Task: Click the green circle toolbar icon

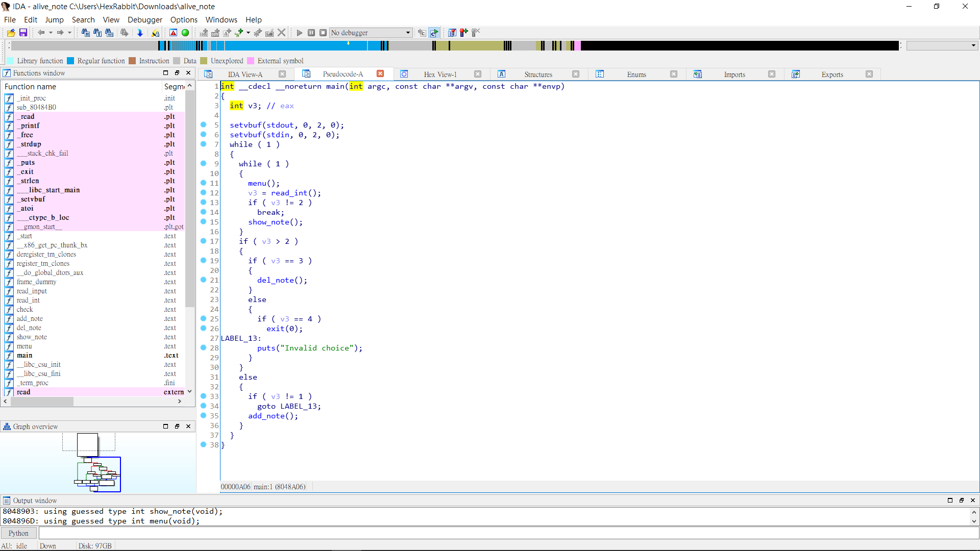Action: tap(185, 33)
